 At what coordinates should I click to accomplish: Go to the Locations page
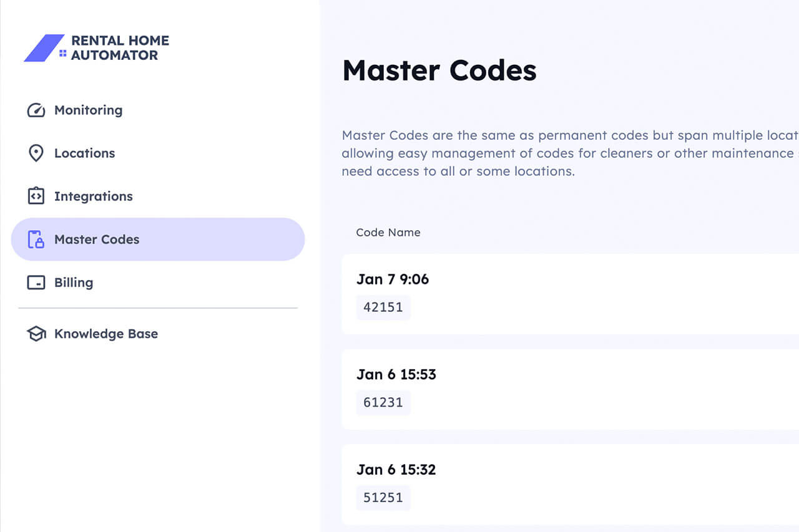84,153
